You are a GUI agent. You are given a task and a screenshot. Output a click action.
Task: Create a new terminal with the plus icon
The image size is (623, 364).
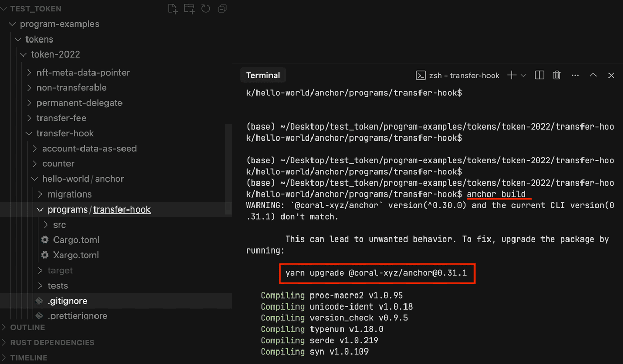pos(513,75)
